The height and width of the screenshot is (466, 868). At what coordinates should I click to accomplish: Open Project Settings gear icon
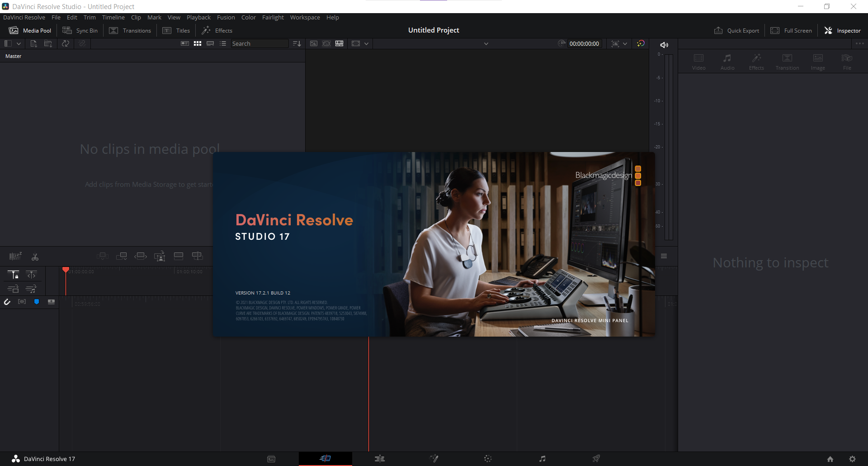[x=852, y=459]
